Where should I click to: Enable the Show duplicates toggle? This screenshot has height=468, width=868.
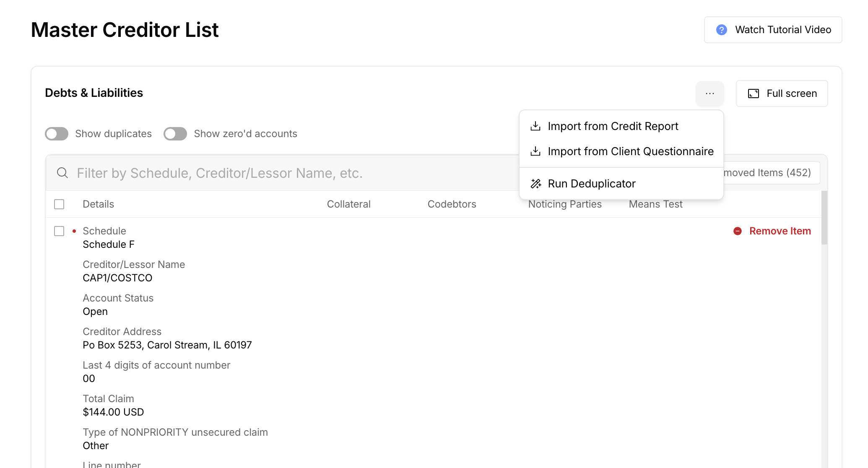(57, 134)
